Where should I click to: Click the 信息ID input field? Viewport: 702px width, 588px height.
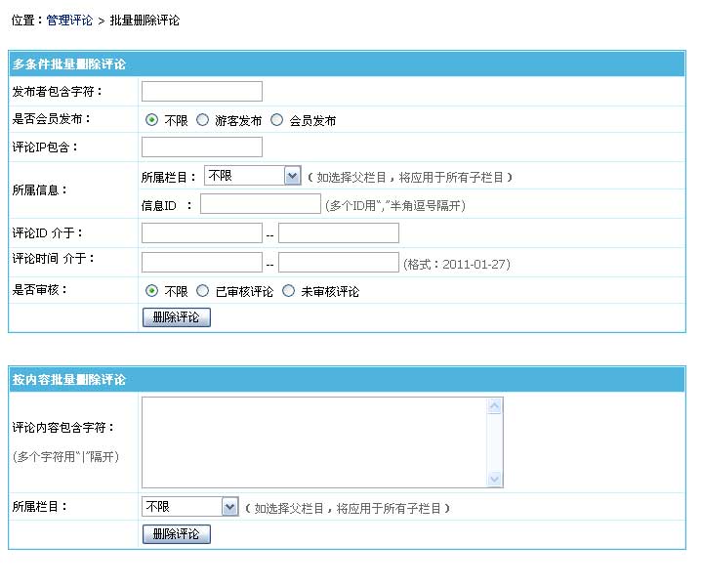261,204
